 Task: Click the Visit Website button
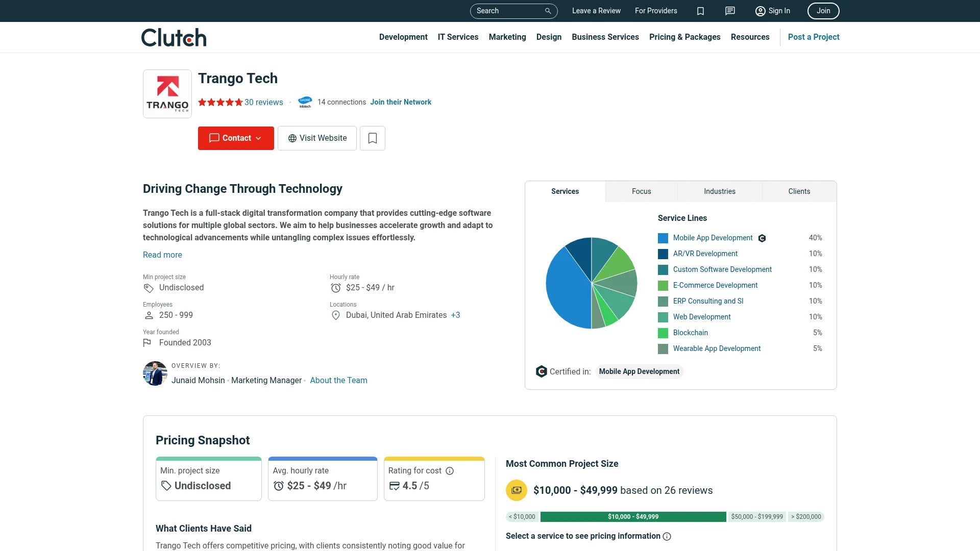317,138
